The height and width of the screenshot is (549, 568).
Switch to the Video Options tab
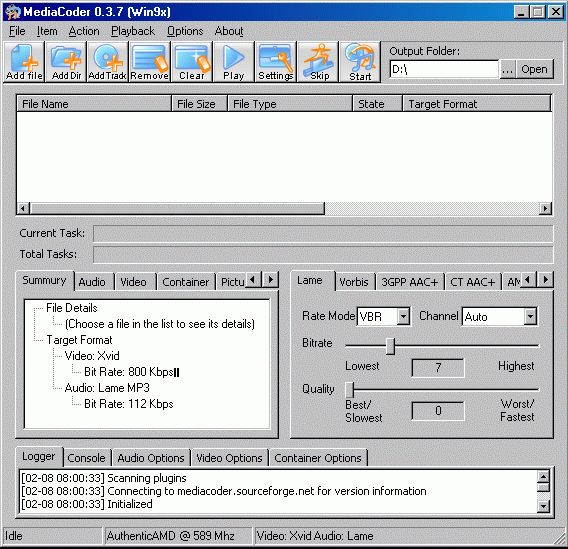(x=229, y=458)
